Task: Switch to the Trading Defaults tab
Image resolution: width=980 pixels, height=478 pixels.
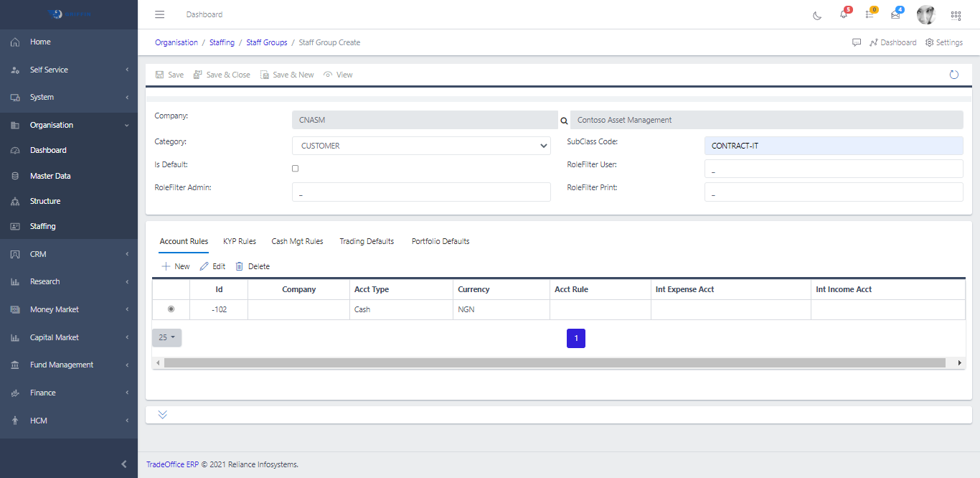Action: click(367, 241)
